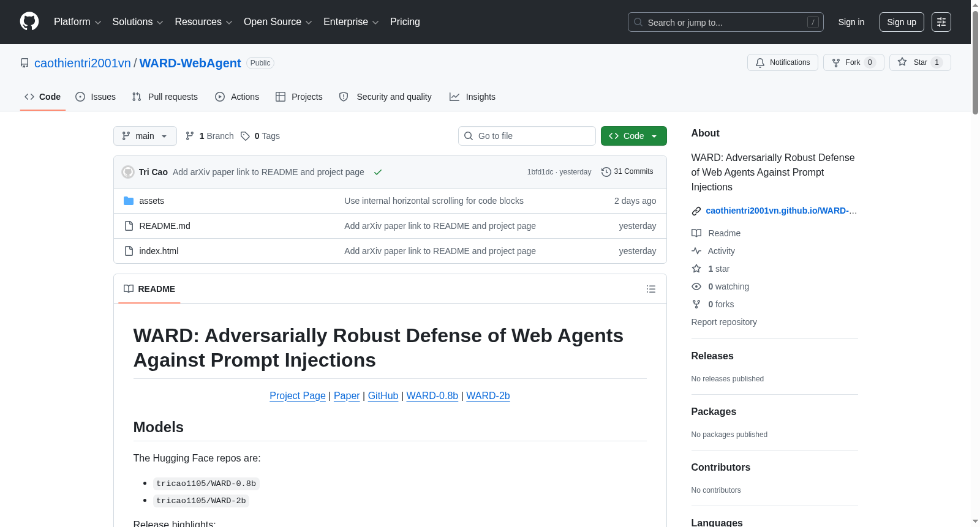The width and height of the screenshot is (980, 527).
Task: Switch to the Security and quality tab
Action: tap(385, 97)
